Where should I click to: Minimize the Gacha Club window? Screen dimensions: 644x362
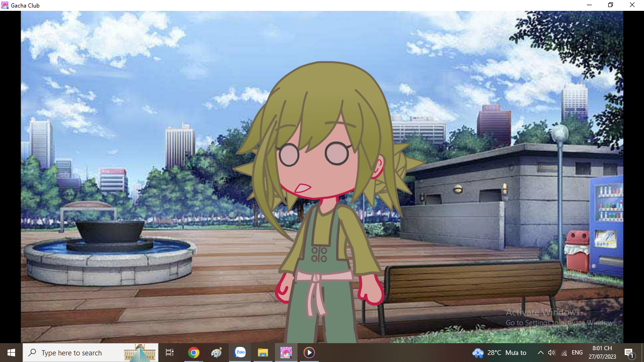[589, 5]
